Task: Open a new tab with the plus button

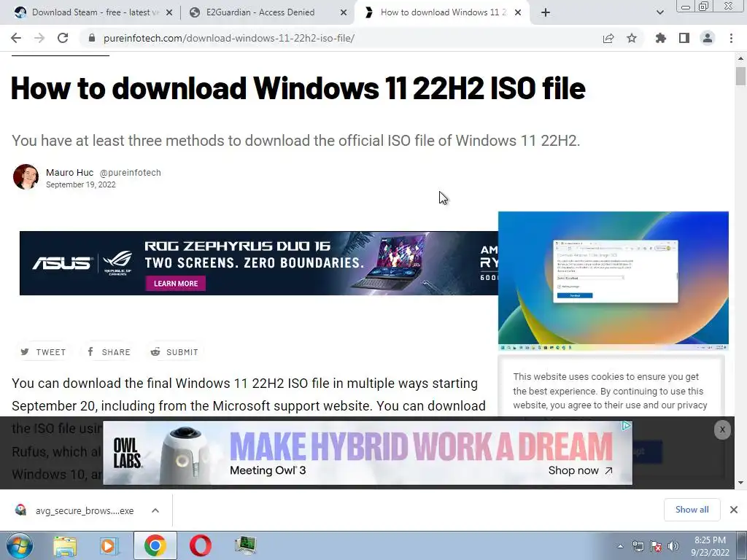Action: point(546,12)
